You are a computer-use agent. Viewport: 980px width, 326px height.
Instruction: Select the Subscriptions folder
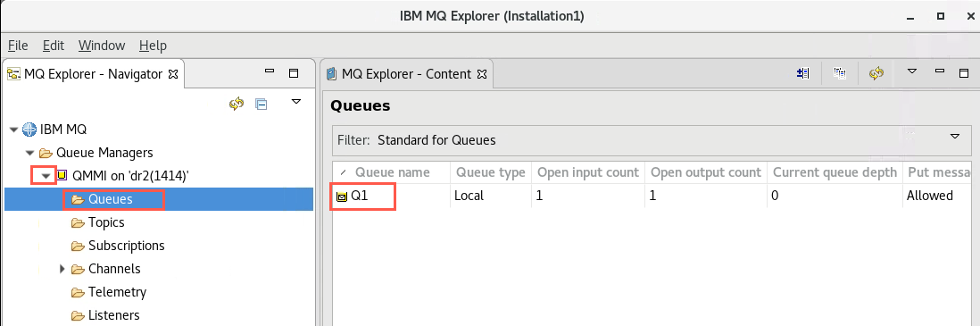pos(126,246)
